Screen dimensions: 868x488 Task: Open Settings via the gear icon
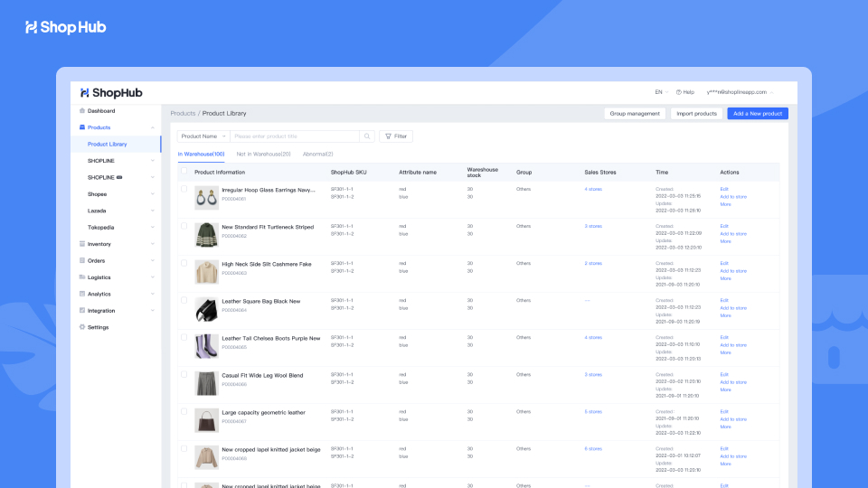point(82,327)
